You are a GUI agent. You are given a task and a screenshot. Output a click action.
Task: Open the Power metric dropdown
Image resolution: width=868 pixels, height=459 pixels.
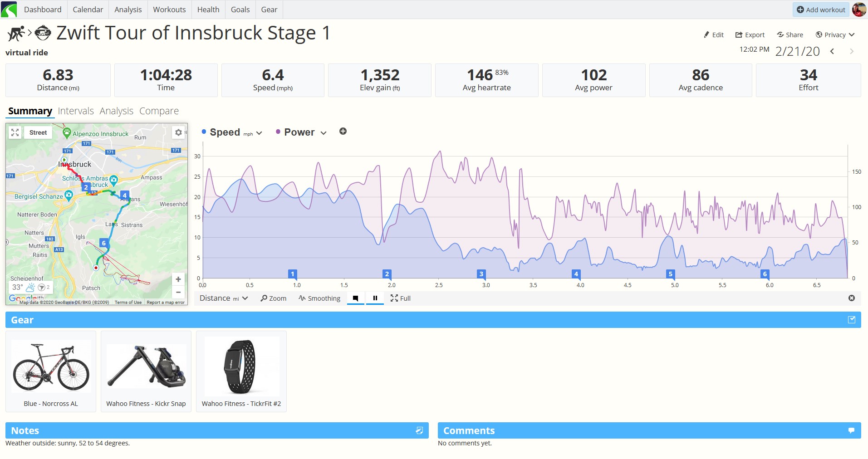coord(301,132)
